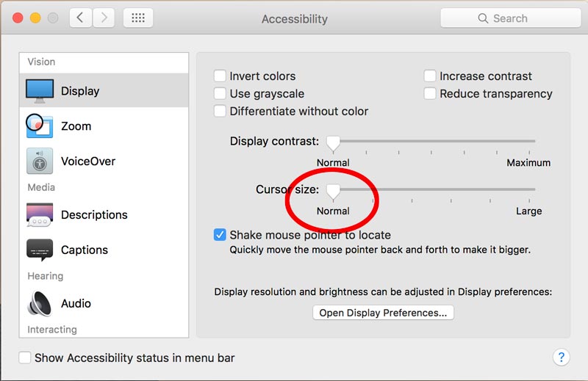Viewport: 588px width, 381px height.
Task: Go forward with the right arrow button
Action: 104,18
